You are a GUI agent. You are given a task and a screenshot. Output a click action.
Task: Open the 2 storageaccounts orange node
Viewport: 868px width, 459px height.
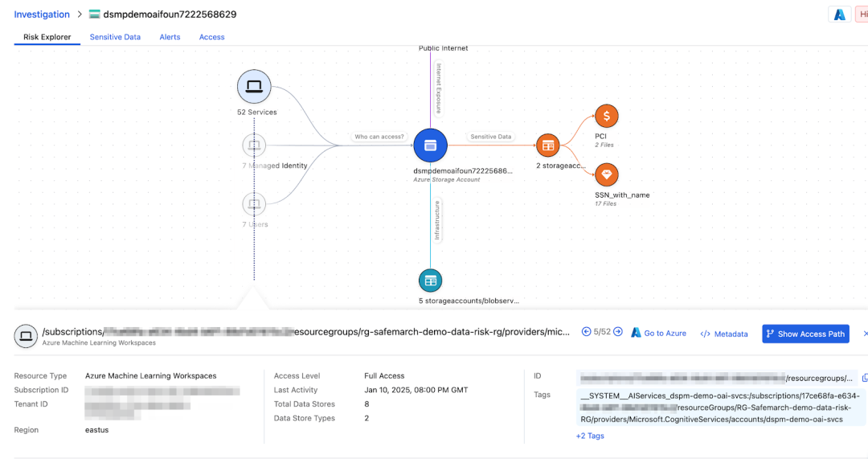coord(548,145)
